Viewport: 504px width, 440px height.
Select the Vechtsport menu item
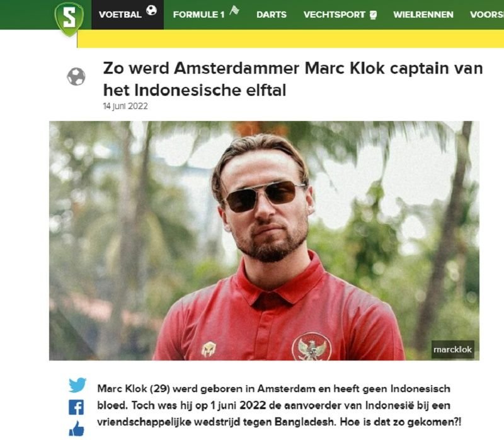(335, 14)
